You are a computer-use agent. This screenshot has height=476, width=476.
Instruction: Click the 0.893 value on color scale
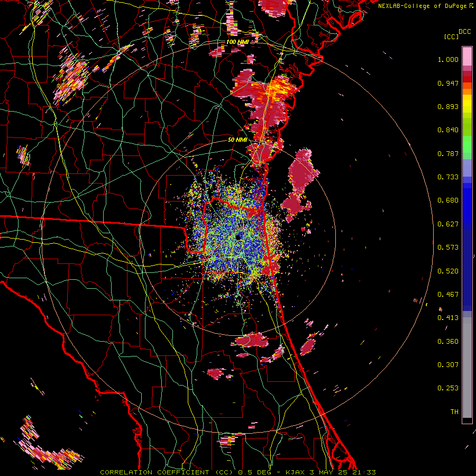pos(448,106)
